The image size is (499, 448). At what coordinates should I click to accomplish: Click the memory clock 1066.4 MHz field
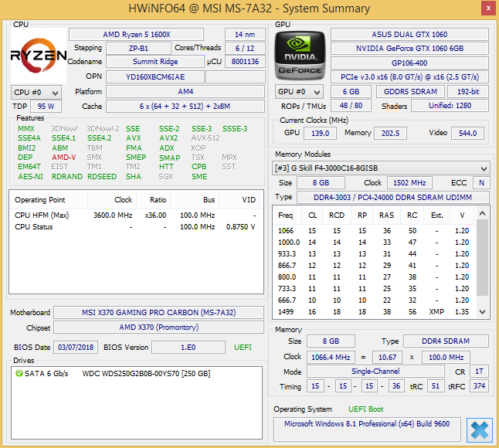coord(331,358)
